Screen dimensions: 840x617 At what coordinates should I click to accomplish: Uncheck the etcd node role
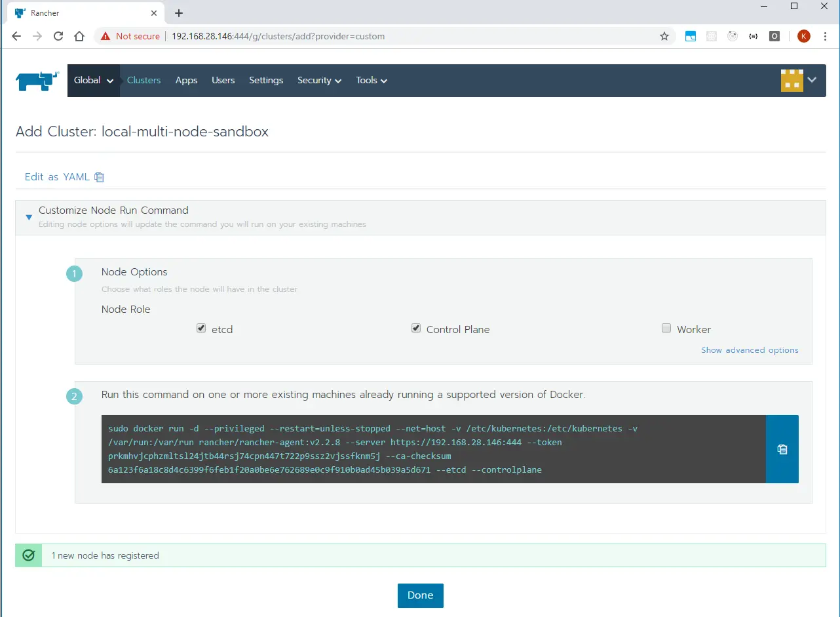coord(201,328)
